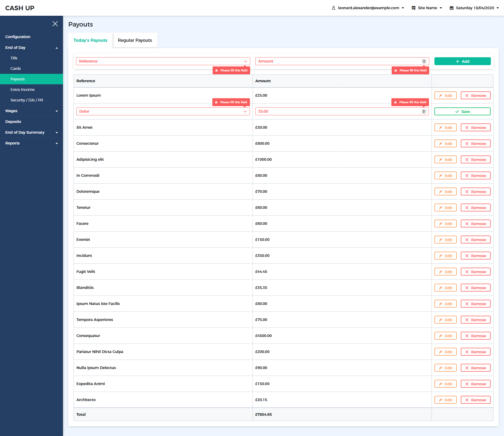Switch to Regular Payouts tab
The image size is (504, 436).
(135, 40)
